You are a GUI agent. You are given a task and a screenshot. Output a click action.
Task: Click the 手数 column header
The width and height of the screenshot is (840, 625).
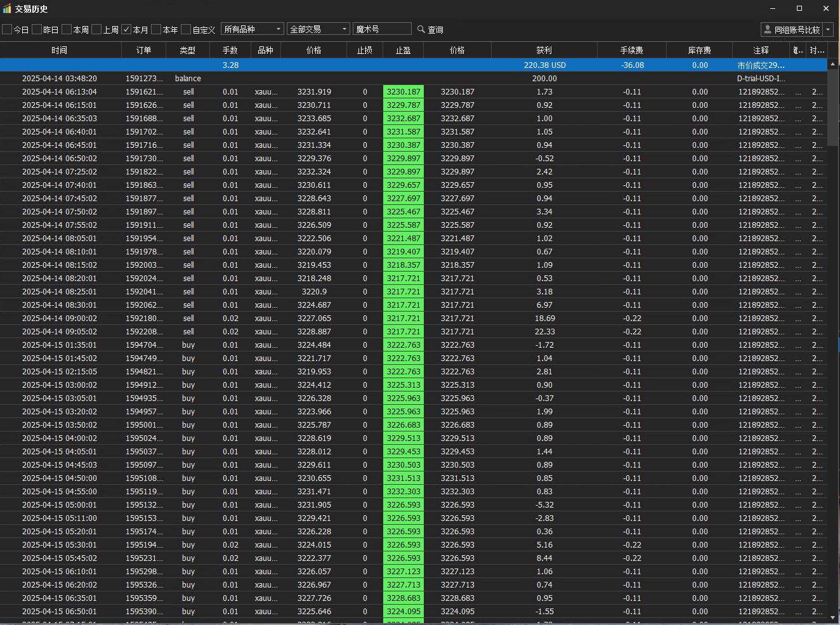point(230,50)
